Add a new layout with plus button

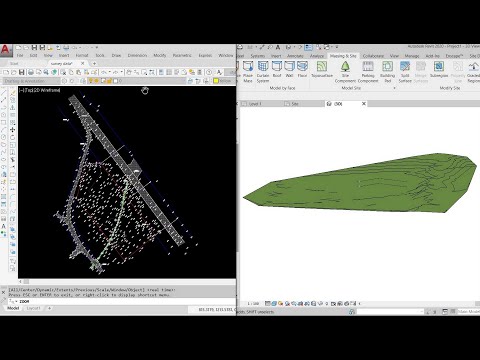(49, 308)
